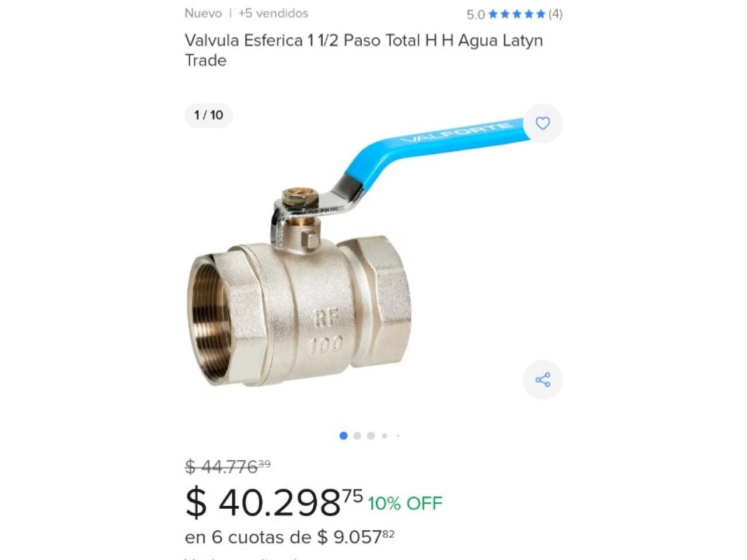Jump to the third image dot
Viewport: 747px width, 560px height.
coord(371,436)
